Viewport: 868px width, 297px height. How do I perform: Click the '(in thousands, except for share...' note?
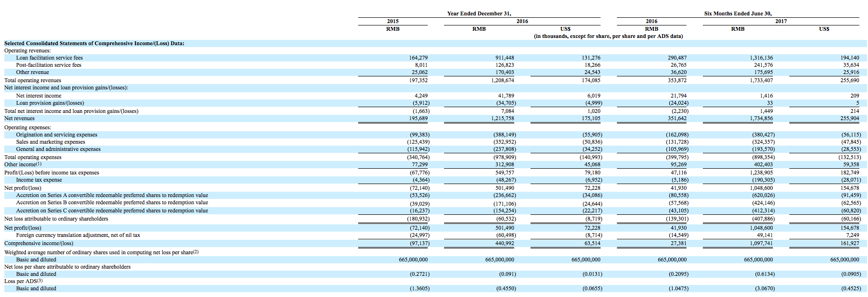pos(608,36)
